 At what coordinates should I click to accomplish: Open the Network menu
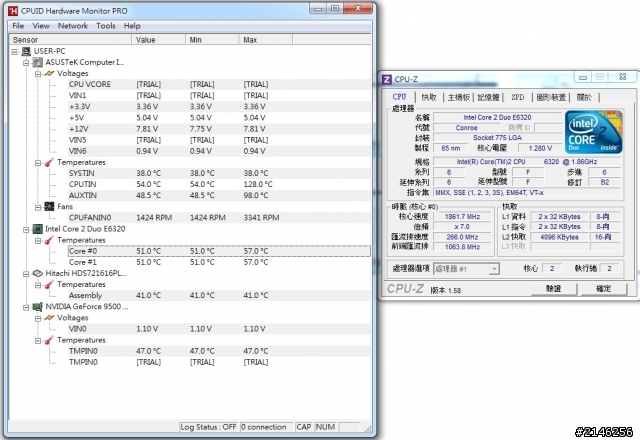[x=73, y=26]
